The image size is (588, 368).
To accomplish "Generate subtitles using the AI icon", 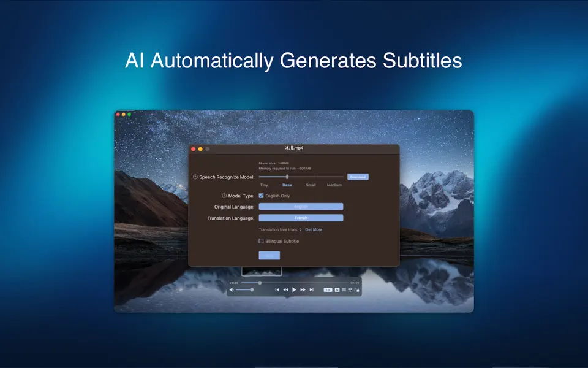I will click(337, 289).
